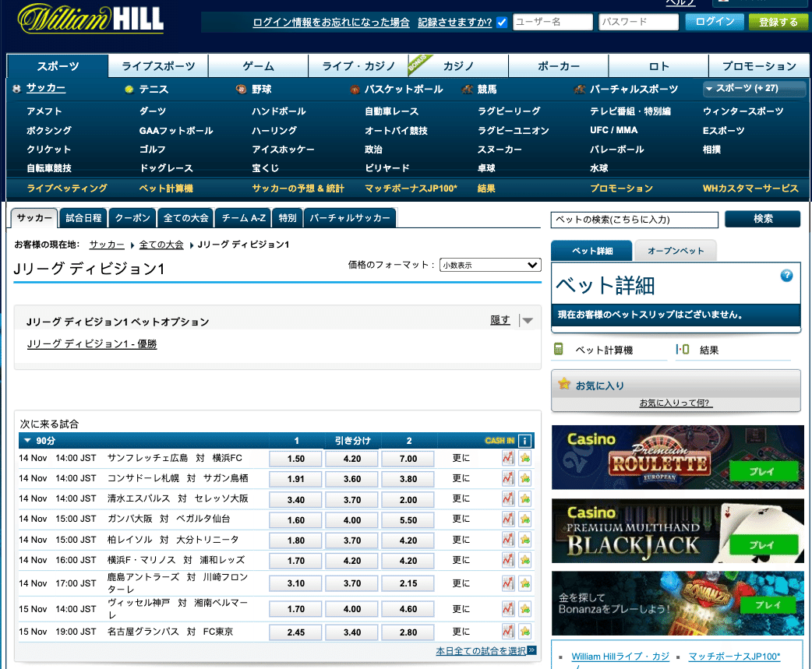Favorite star for ガンバ大阪 対 ベガルタ仙台
The image size is (812, 669).
[x=525, y=519]
